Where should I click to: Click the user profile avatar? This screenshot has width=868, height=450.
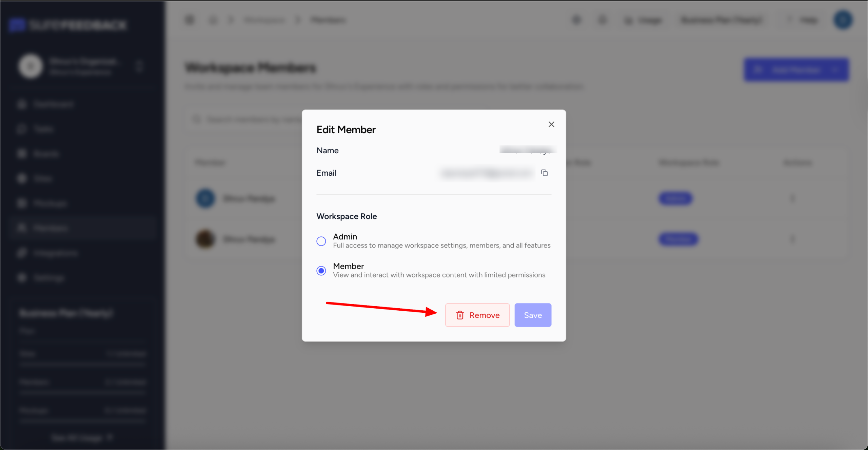pos(843,20)
